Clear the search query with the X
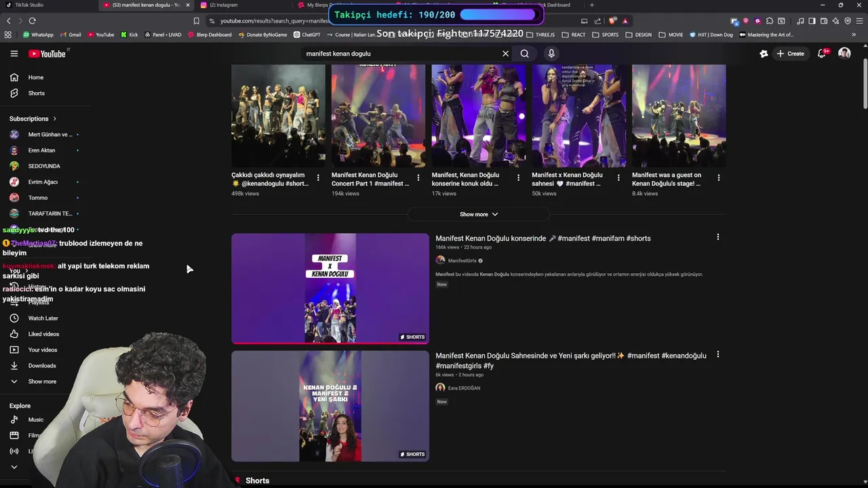Screen dimensions: 868x488 coord(505,54)
